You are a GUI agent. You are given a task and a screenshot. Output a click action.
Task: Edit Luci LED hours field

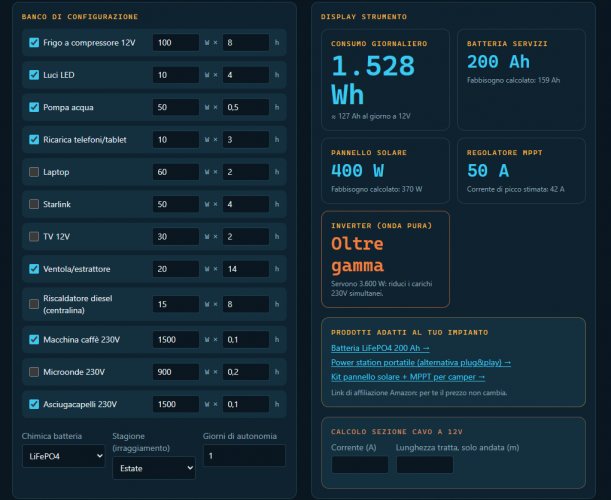245,75
